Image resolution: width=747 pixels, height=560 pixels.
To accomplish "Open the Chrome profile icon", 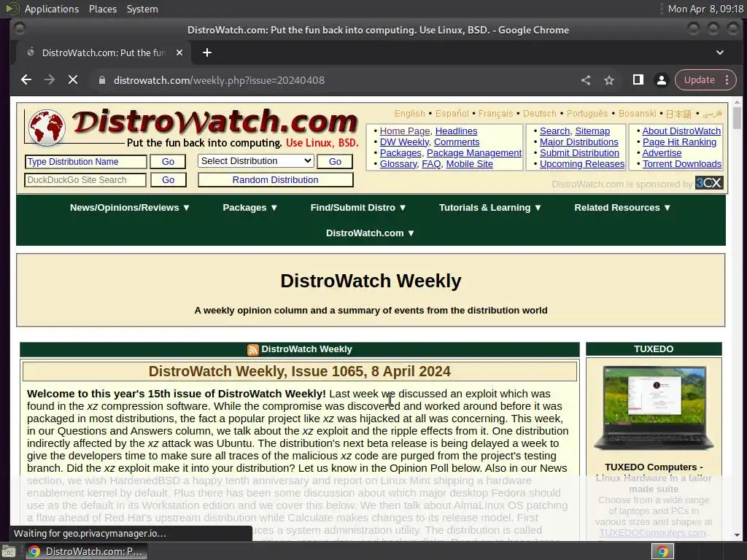I will click(661, 80).
